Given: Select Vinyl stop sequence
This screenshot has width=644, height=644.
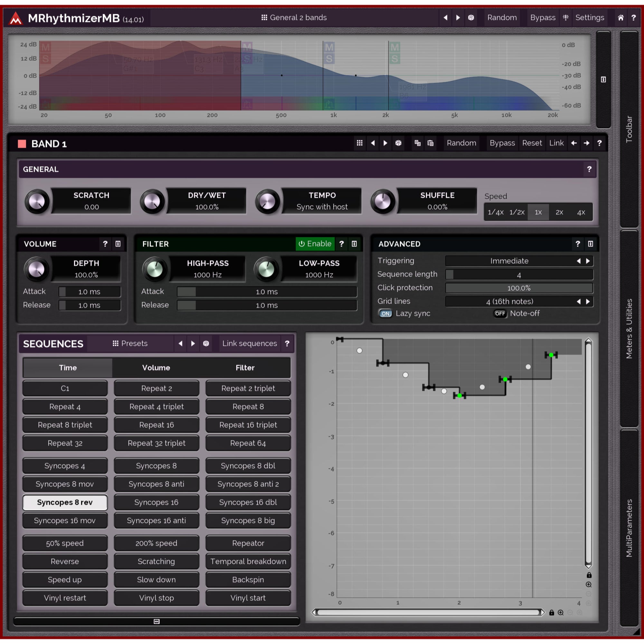Looking at the screenshot, I should [x=156, y=598].
